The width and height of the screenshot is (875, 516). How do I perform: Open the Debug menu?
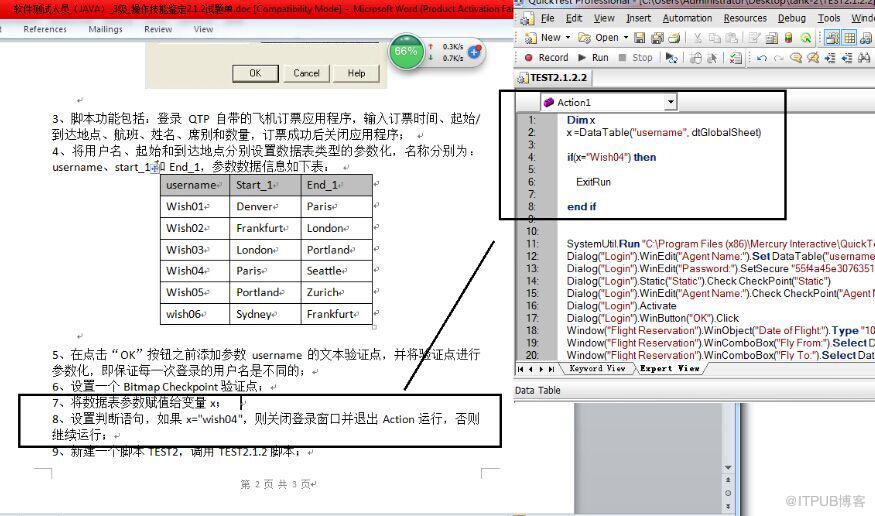pyautogui.click(x=791, y=18)
